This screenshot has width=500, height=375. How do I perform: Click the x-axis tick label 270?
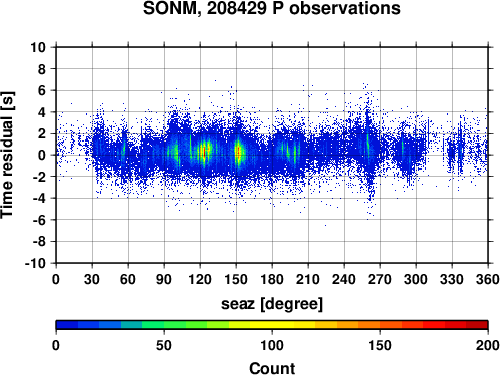point(380,279)
